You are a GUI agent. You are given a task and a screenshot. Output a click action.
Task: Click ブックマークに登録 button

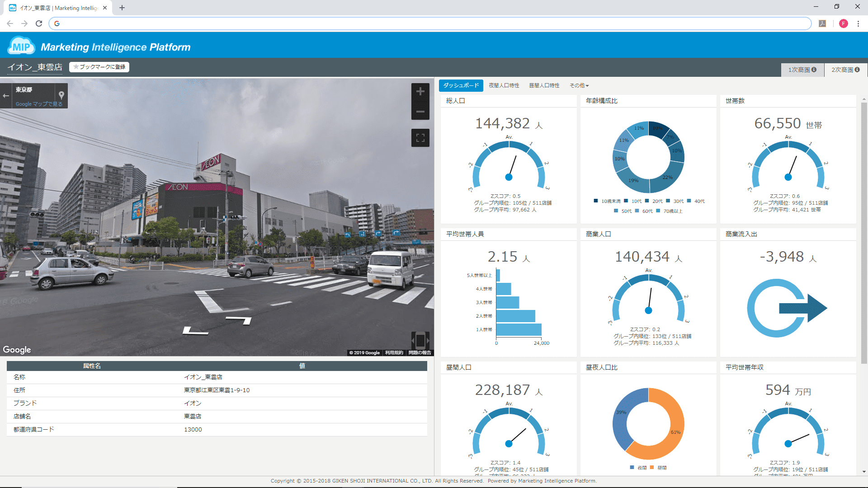click(x=99, y=67)
